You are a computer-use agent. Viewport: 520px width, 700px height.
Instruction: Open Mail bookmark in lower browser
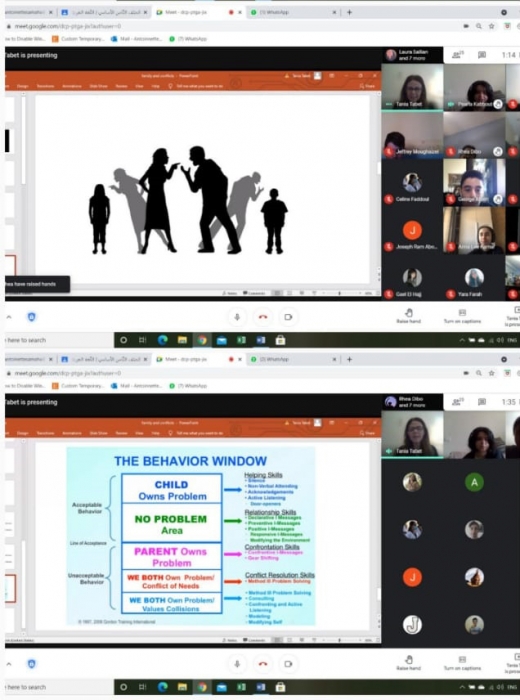tap(136, 386)
